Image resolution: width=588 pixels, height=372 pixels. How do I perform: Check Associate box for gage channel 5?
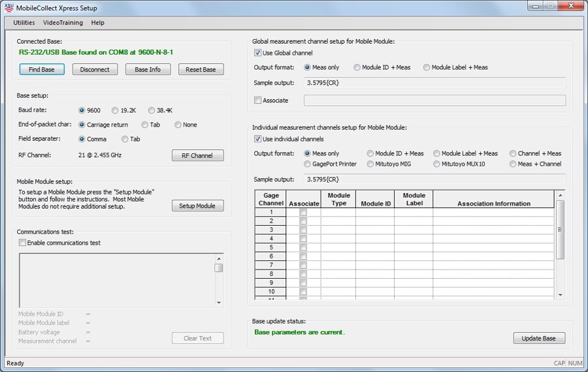point(303,247)
